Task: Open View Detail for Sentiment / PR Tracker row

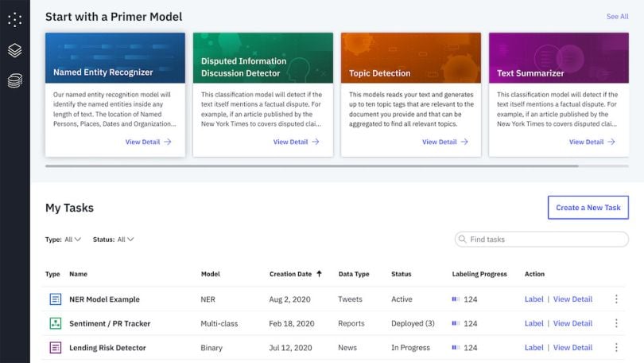Action: (572, 323)
